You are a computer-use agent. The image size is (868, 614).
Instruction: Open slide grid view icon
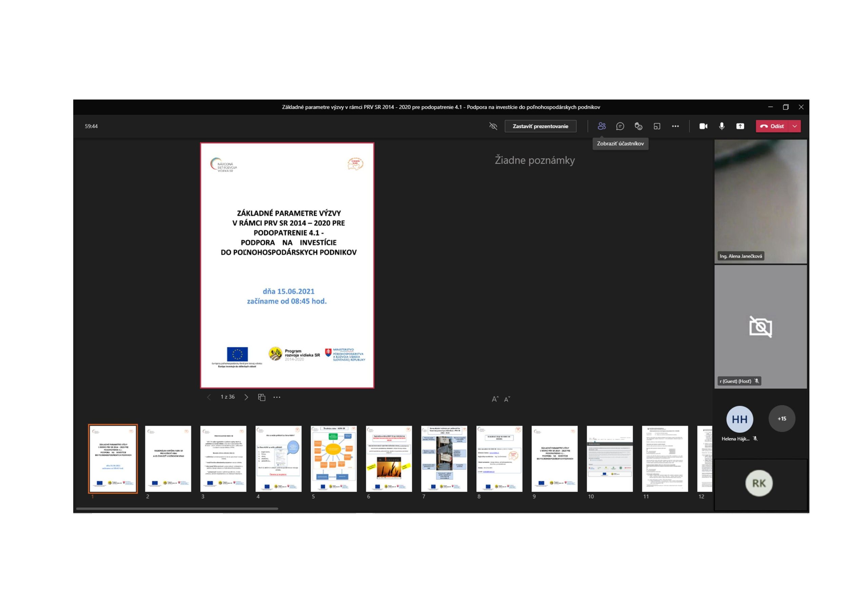coord(262,397)
